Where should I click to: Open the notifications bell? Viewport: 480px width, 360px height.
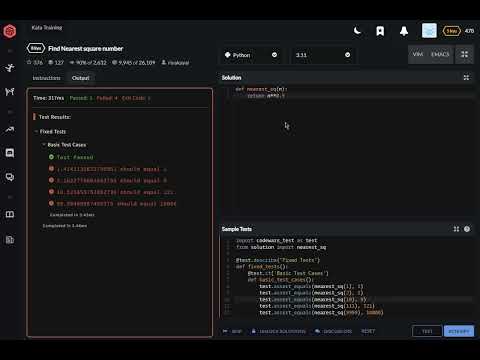coord(404,31)
